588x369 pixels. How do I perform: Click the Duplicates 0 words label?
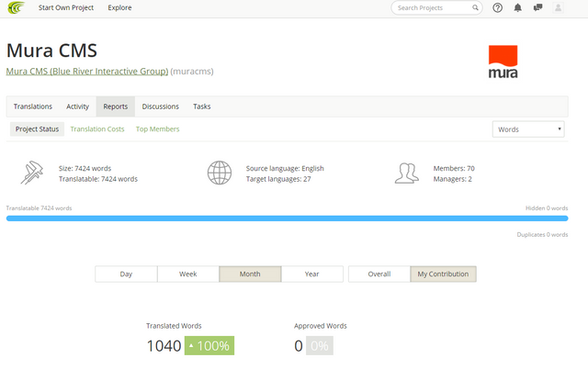click(x=542, y=234)
